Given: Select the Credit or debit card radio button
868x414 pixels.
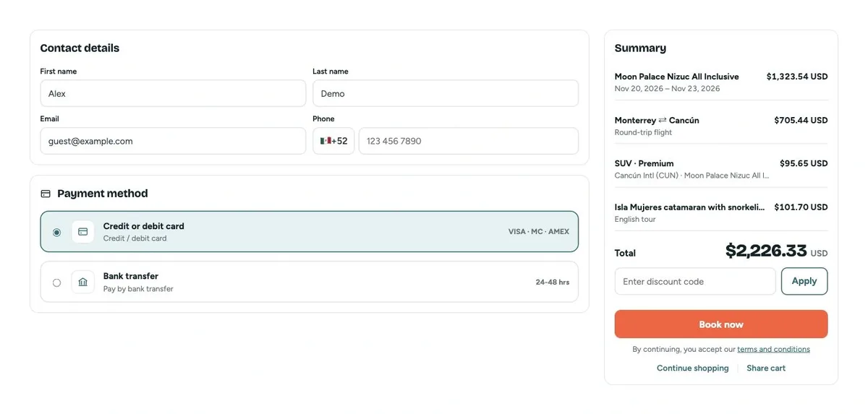Looking at the screenshot, I should pyautogui.click(x=56, y=233).
